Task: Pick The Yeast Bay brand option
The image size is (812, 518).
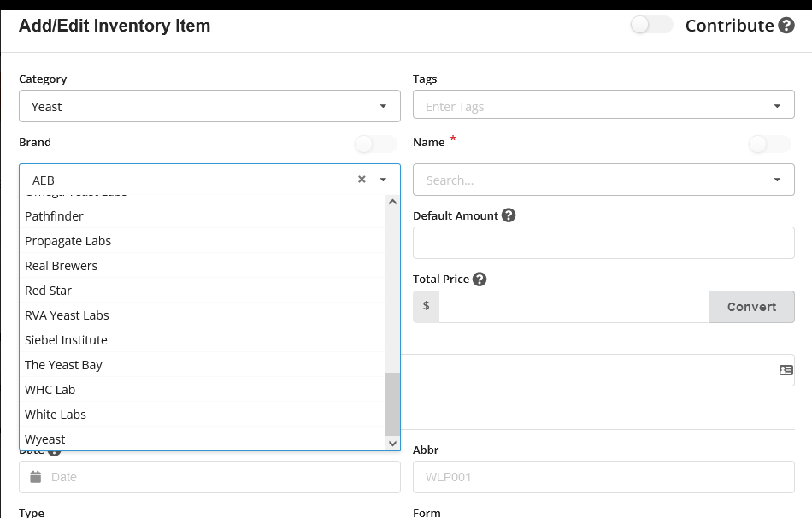Action: coord(63,365)
